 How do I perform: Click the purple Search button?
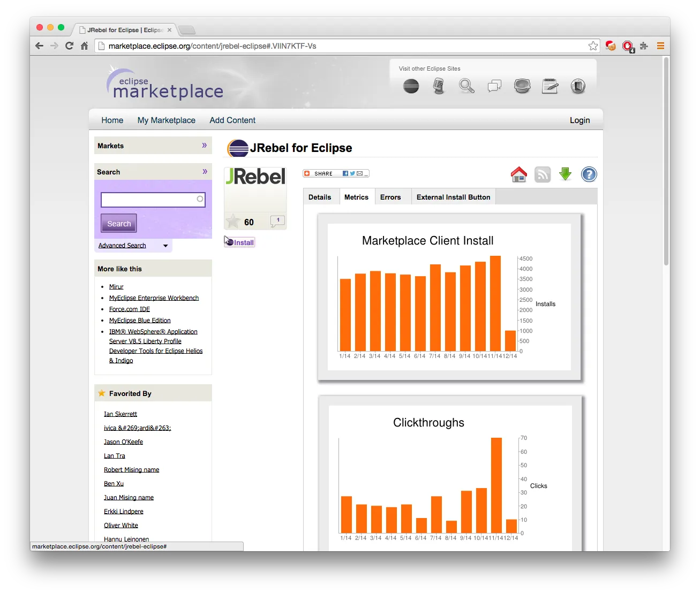[119, 224]
